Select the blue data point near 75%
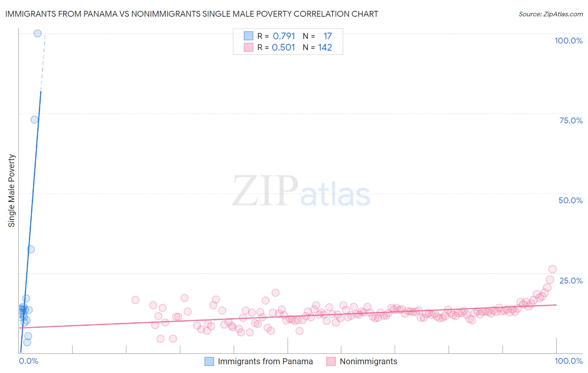 coord(34,120)
